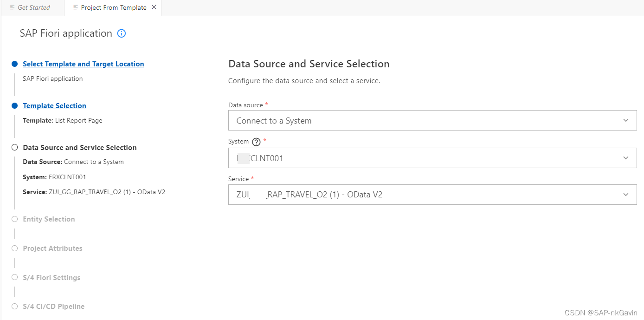Click the S/4 Fiori Settings step circle
The height and width of the screenshot is (320, 644).
tap(15, 277)
